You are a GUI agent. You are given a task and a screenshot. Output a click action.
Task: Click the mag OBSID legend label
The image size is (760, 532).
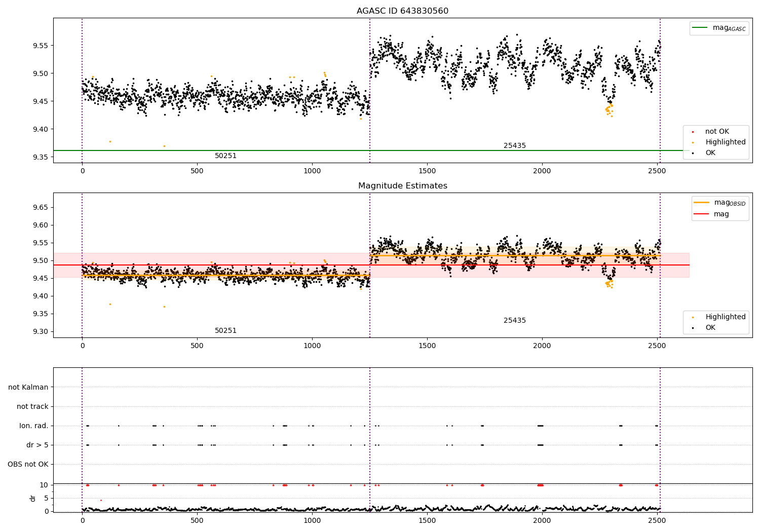(730, 203)
